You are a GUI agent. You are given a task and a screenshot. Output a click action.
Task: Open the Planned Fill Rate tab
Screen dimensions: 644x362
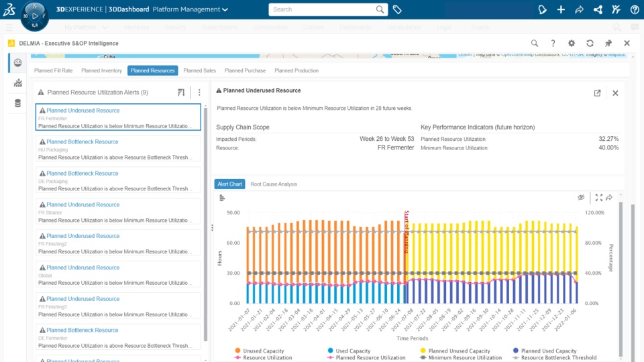point(54,70)
